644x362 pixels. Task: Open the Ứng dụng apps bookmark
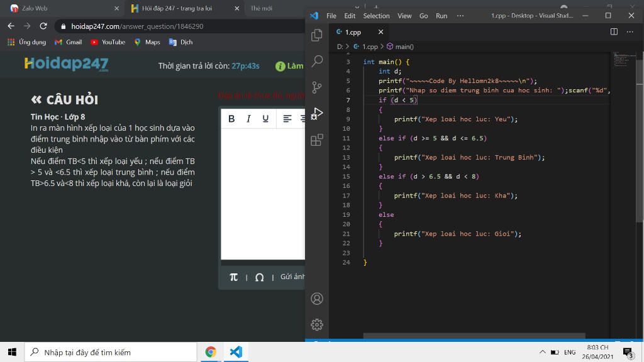[x=26, y=42]
